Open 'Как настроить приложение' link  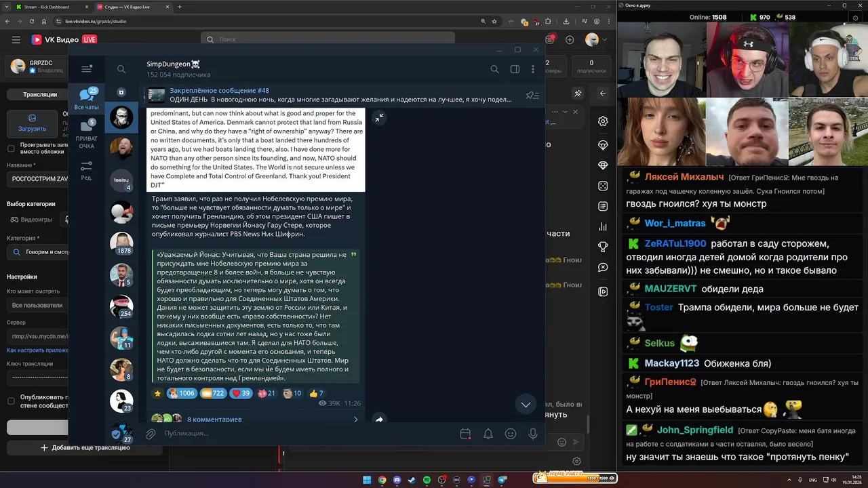[x=37, y=350]
